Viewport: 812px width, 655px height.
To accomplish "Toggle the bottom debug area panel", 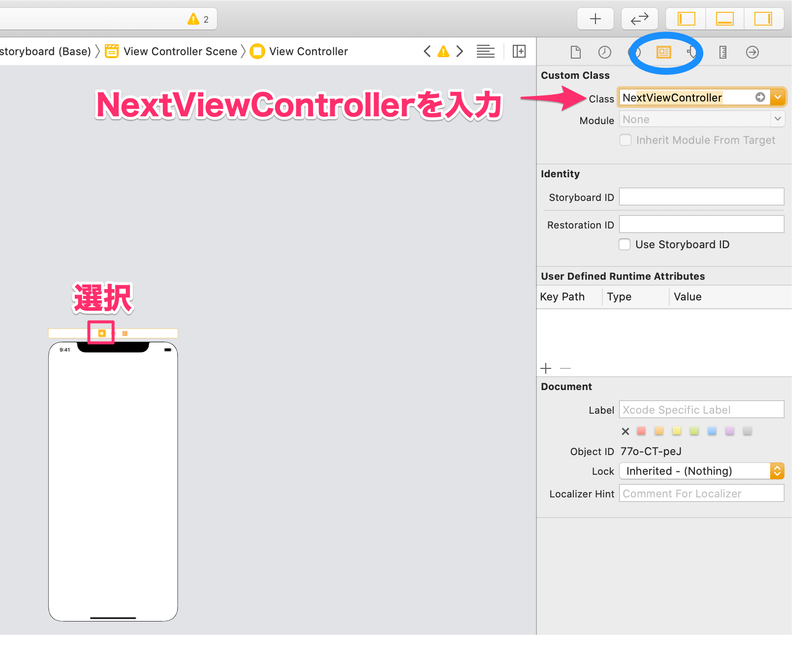I will pos(724,19).
